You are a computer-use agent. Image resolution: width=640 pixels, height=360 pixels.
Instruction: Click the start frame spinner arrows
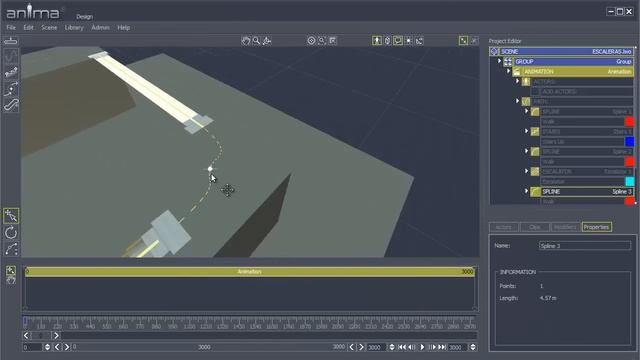tap(47, 347)
